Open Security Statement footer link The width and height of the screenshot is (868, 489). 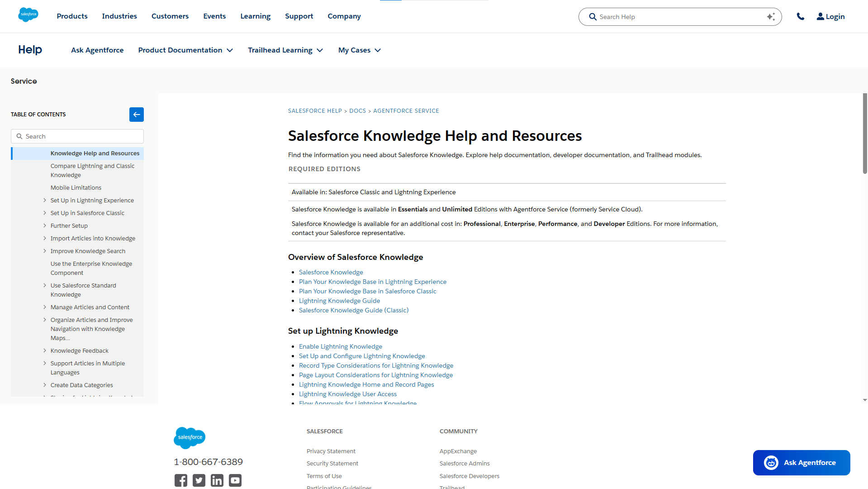[332, 464]
